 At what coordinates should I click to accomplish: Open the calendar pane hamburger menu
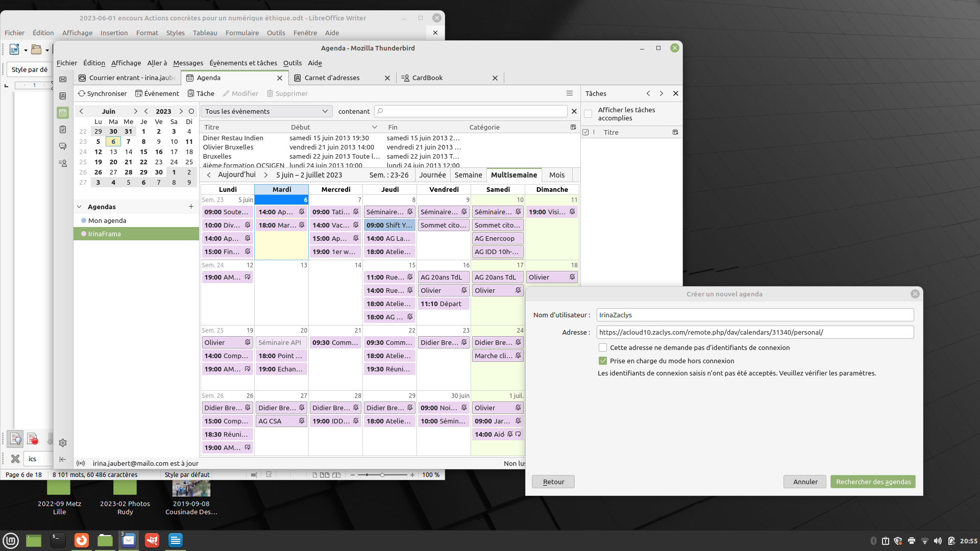click(570, 93)
